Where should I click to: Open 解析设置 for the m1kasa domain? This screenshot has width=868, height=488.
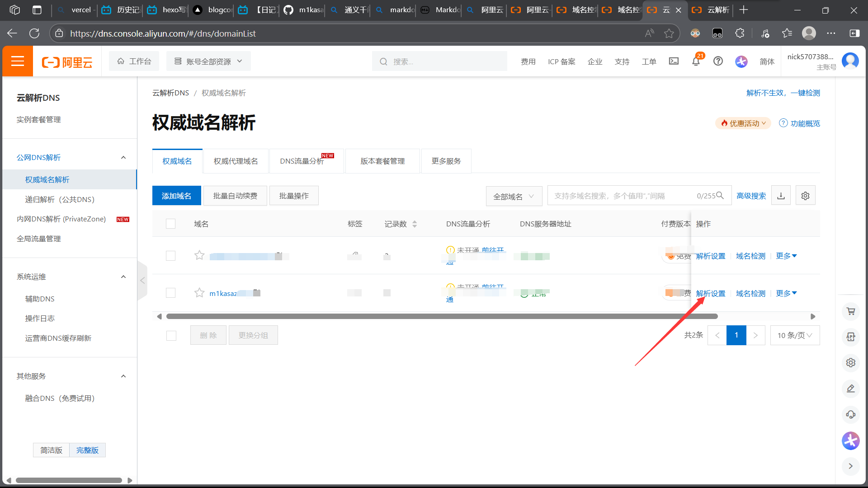[x=711, y=293]
